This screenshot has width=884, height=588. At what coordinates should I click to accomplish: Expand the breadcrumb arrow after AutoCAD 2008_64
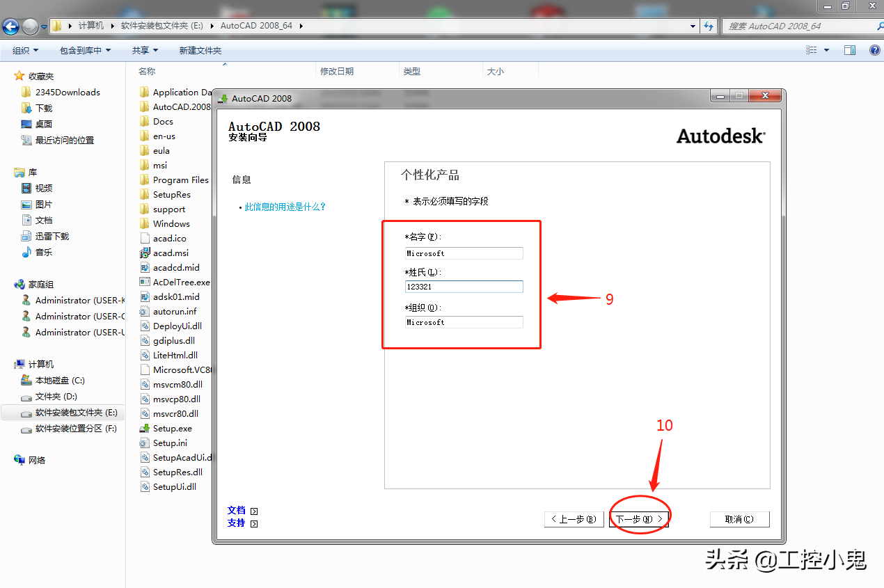point(301,26)
